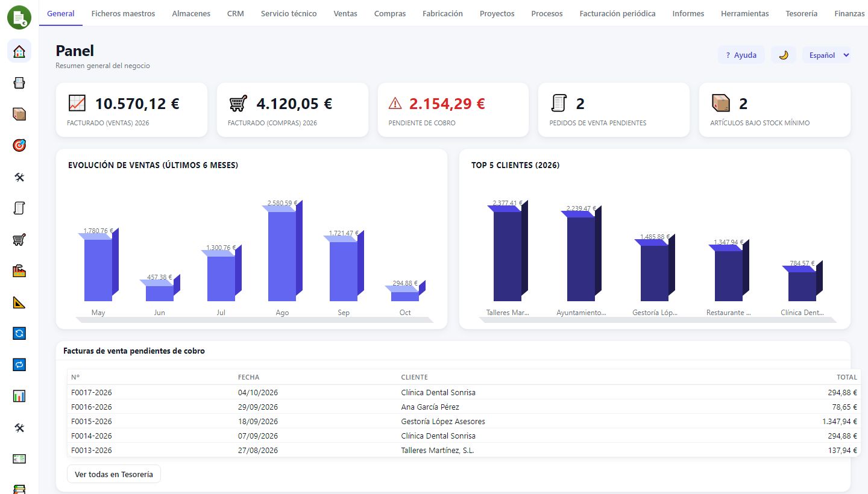Open the shopping cart icon in the sidebar
Screen dimensions: 868x494
pos(19,239)
